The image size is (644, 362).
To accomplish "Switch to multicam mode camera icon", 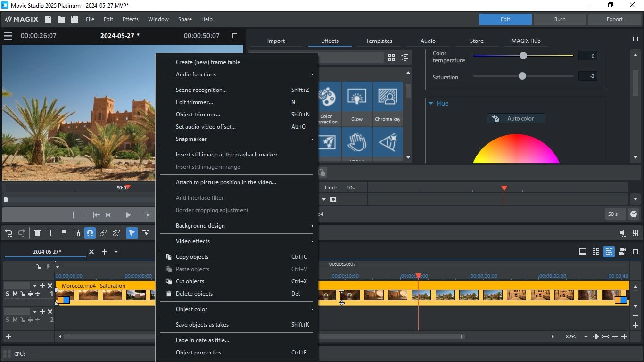I will (622, 252).
